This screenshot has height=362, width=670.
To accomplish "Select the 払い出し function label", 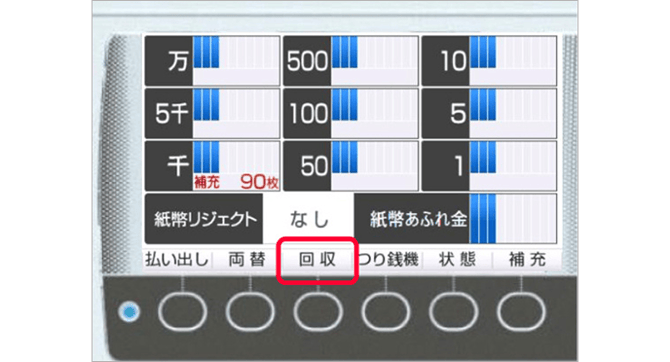I will (x=177, y=259).
